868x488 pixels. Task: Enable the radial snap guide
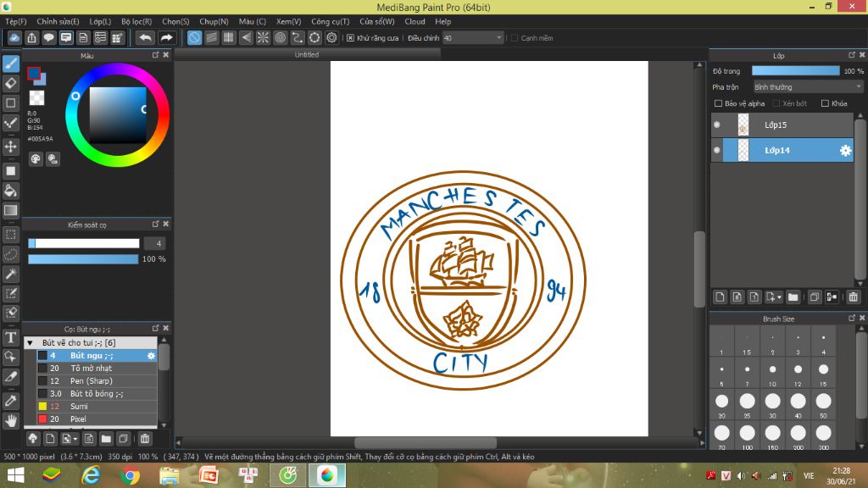(263, 37)
